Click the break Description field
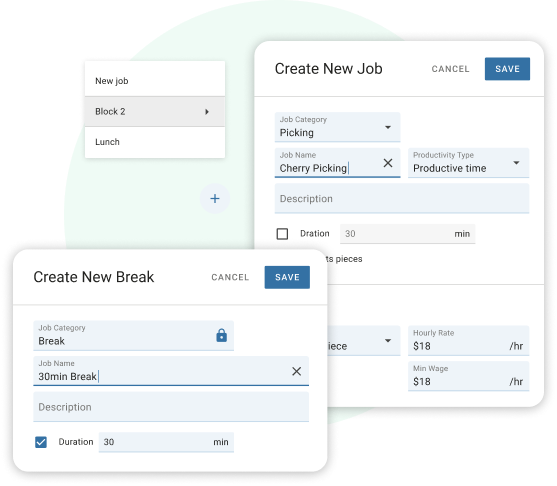This screenshot has width=557, height=486. pyautogui.click(x=171, y=407)
